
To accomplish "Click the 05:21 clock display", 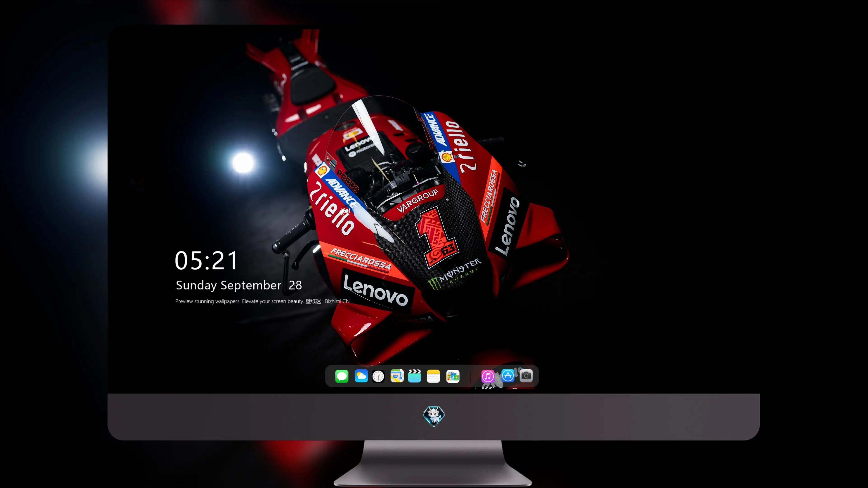I will click(206, 260).
